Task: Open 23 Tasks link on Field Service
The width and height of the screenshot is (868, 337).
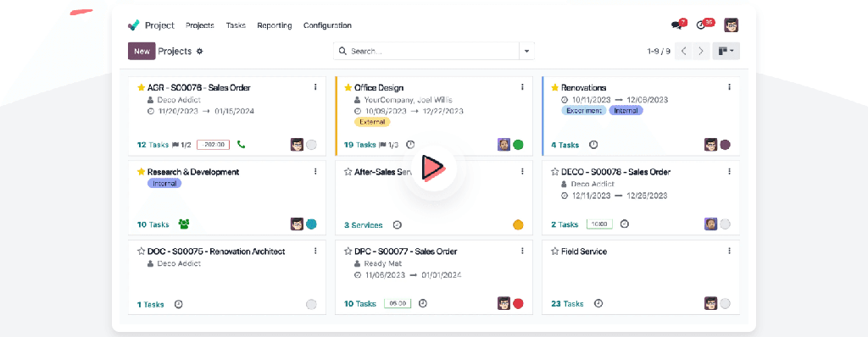Action: pos(567,304)
